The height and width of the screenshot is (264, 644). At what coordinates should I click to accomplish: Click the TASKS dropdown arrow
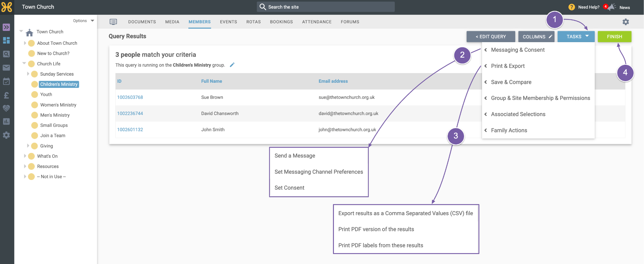click(x=587, y=36)
